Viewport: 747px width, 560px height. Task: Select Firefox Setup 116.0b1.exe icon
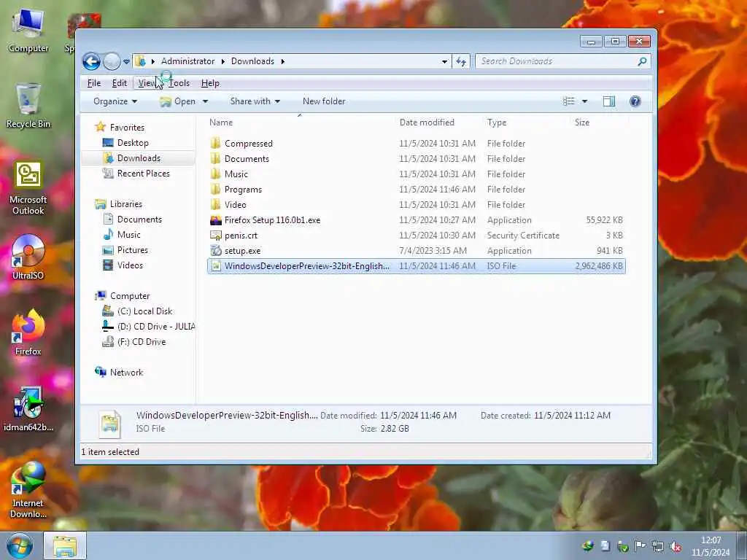pyautogui.click(x=216, y=220)
